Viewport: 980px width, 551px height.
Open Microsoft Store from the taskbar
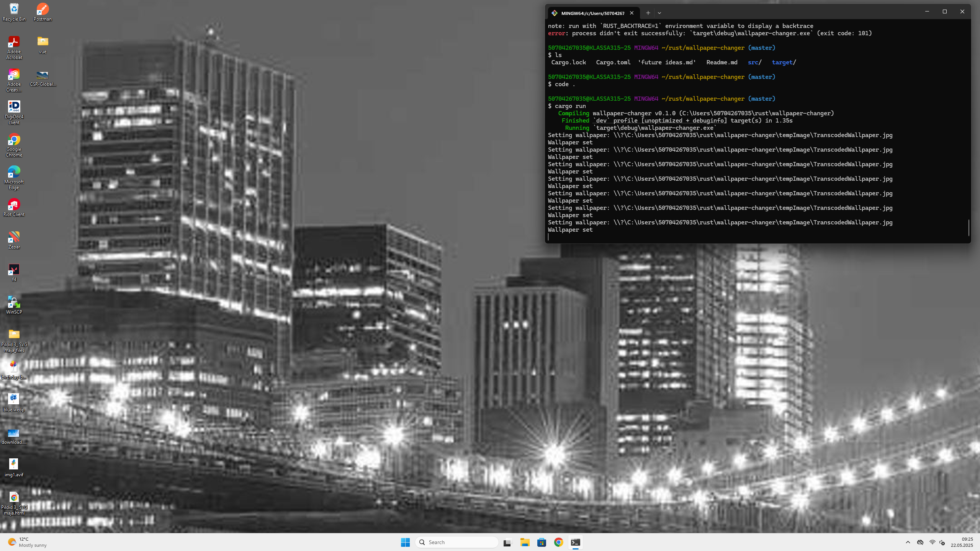(542, 542)
